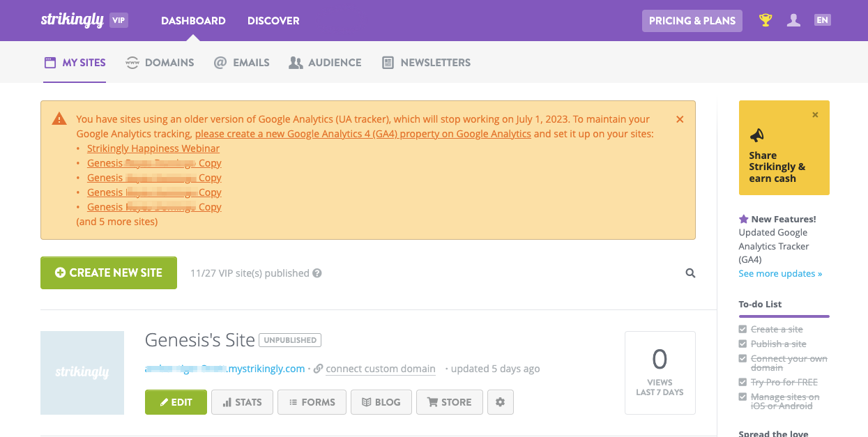The height and width of the screenshot is (437, 868).
Task: Change language with the EN badge
Action: click(823, 20)
